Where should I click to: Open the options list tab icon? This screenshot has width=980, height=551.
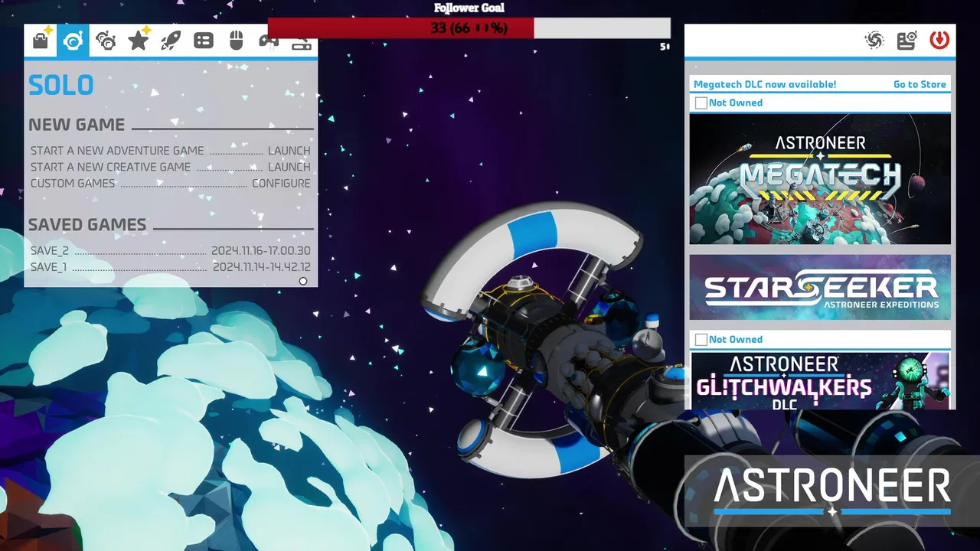point(204,41)
